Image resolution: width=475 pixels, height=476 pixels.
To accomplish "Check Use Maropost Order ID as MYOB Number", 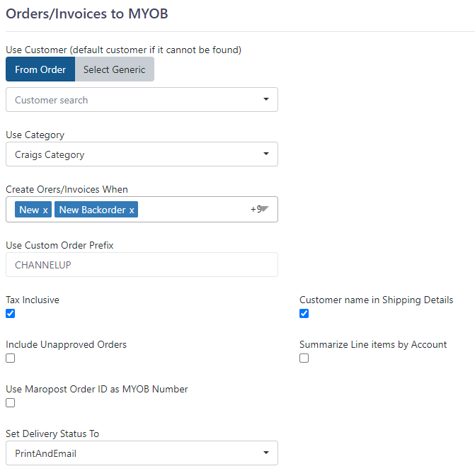I will (11, 402).
